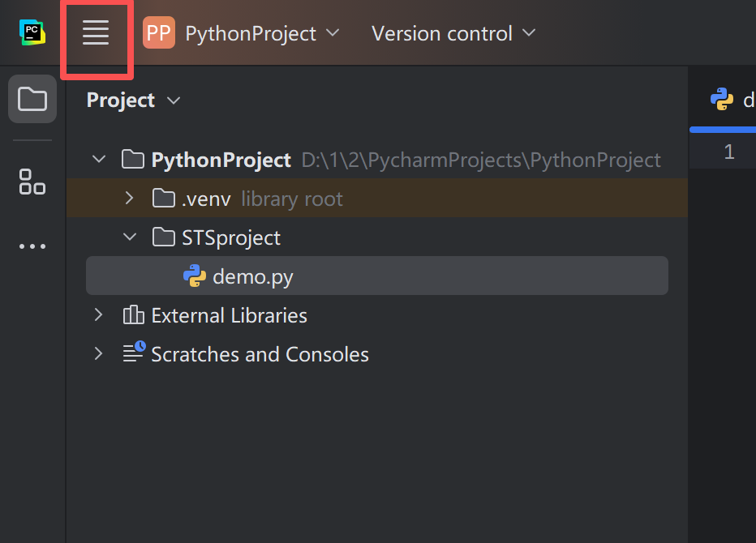Click the Python icon on the editor tab
Image resolution: width=756 pixels, height=543 pixels.
click(x=721, y=99)
